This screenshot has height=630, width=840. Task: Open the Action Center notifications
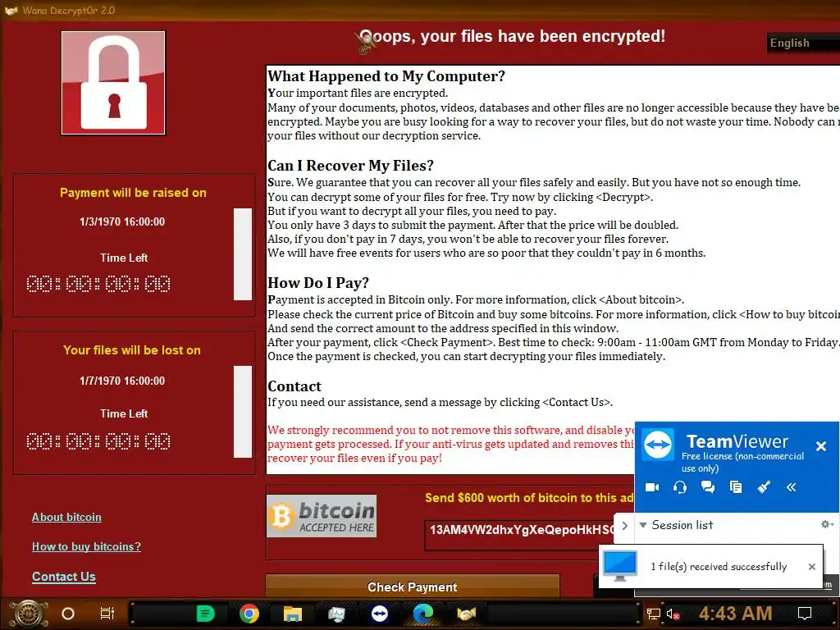pyautogui.click(x=804, y=614)
